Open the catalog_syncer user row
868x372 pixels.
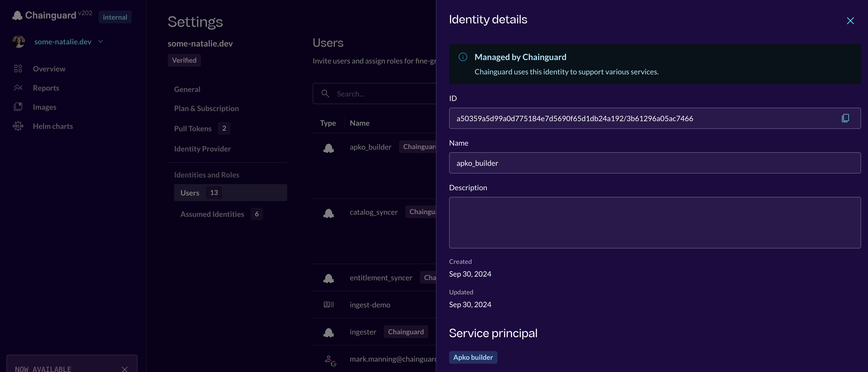coord(373,212)
